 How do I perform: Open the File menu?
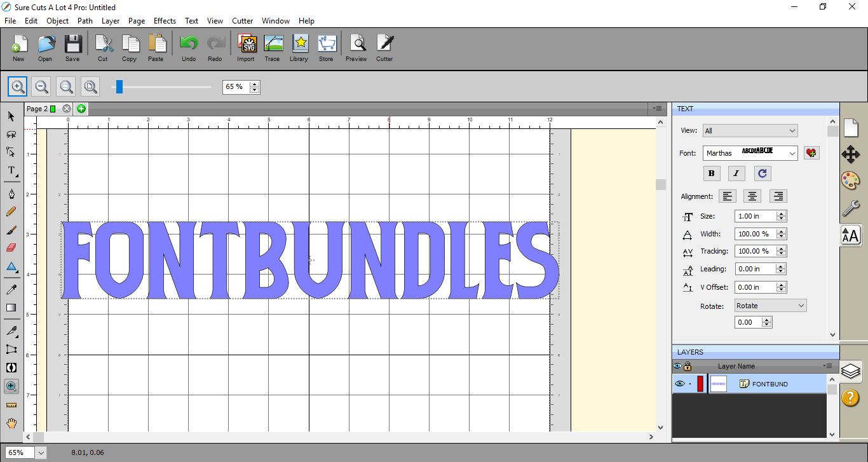(x=10, y=20)
